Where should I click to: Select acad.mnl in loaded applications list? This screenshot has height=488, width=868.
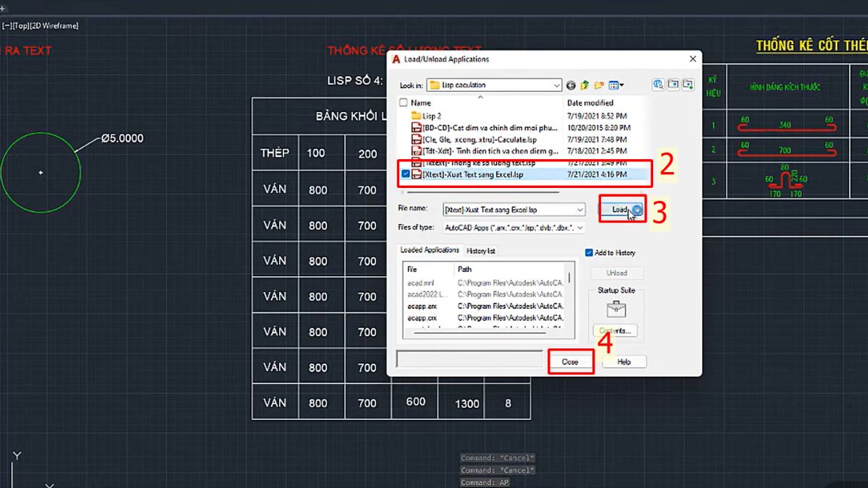[421, 284]
